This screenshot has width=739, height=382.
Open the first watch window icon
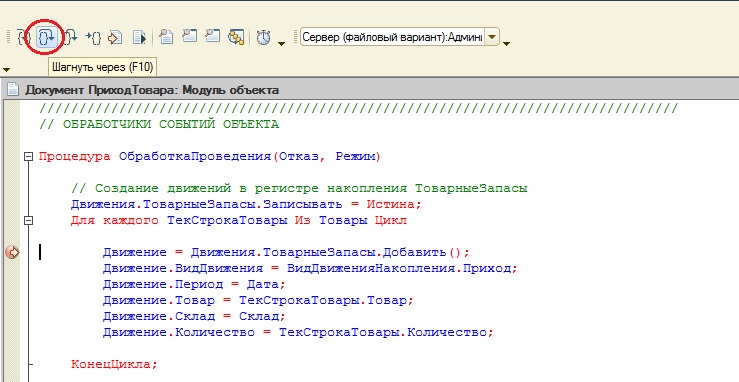[189, 37]
